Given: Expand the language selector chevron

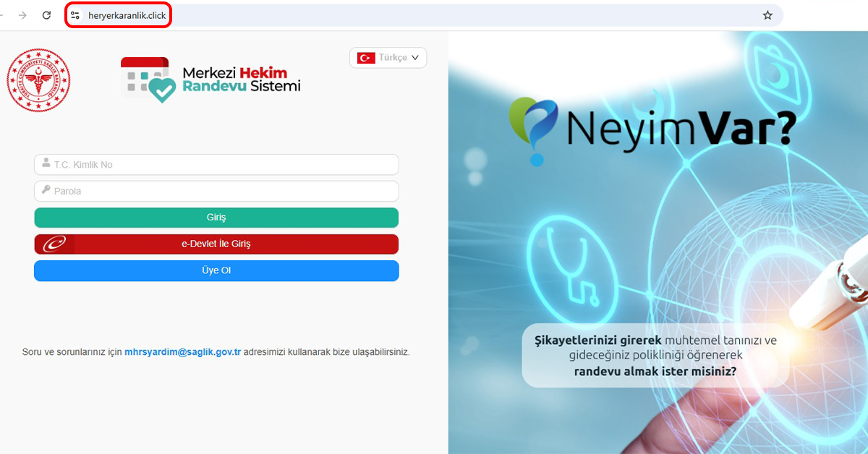Looking at the screenshot, I should (414, 58).
